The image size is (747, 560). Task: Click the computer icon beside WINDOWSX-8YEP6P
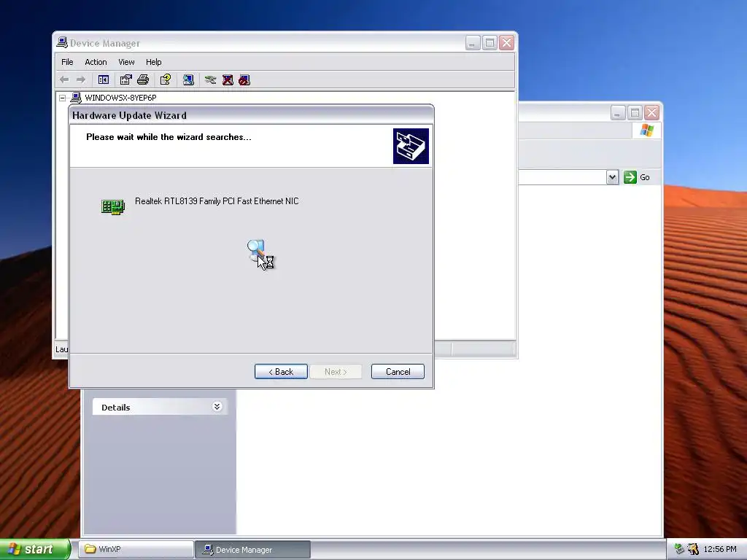[76, 98]
